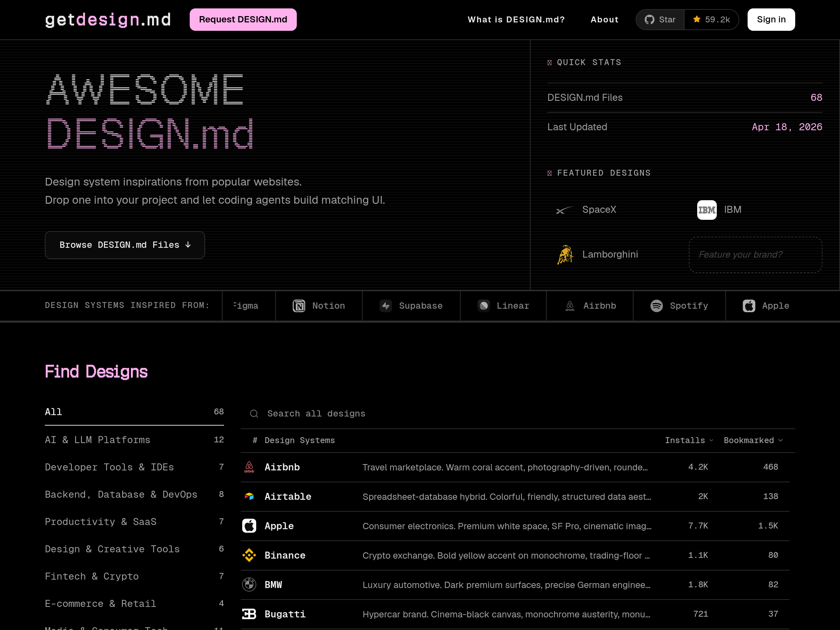Select the AI & LLM Platforms category
This screenshot has width=840, height=630.
pyautogui.click(x=97, y=440)
